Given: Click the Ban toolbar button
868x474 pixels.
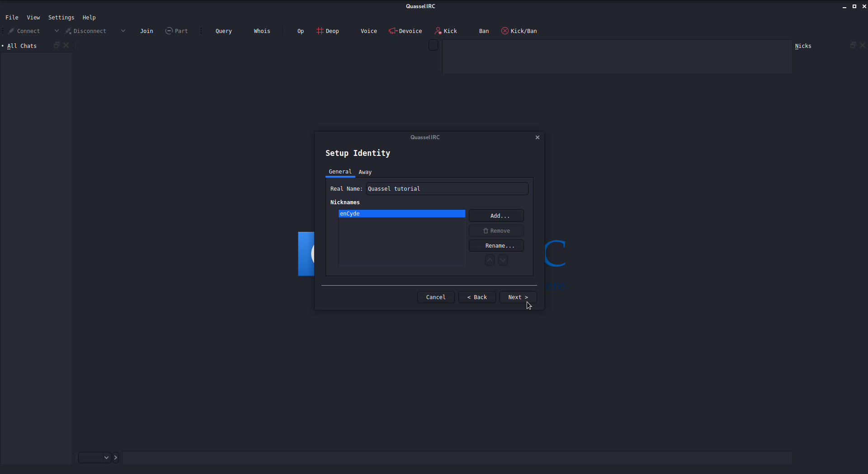Looking at the screenshot, I should 484,31.
